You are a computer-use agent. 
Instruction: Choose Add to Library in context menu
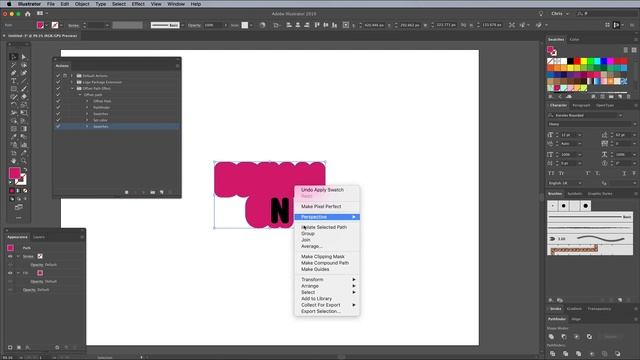(316, 299)
